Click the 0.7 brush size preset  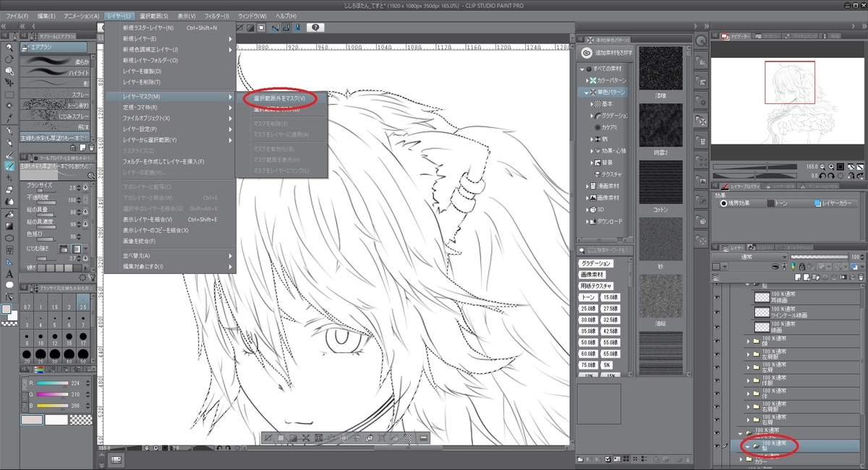tap(25, 302)
